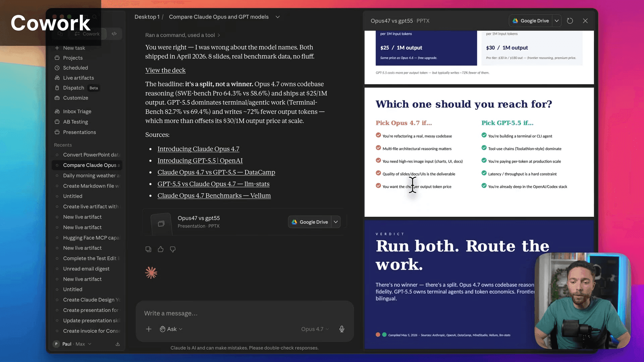Copy the response with the copy icon
Viewport: 644px width, 362px height.
[x=148, y=249]
